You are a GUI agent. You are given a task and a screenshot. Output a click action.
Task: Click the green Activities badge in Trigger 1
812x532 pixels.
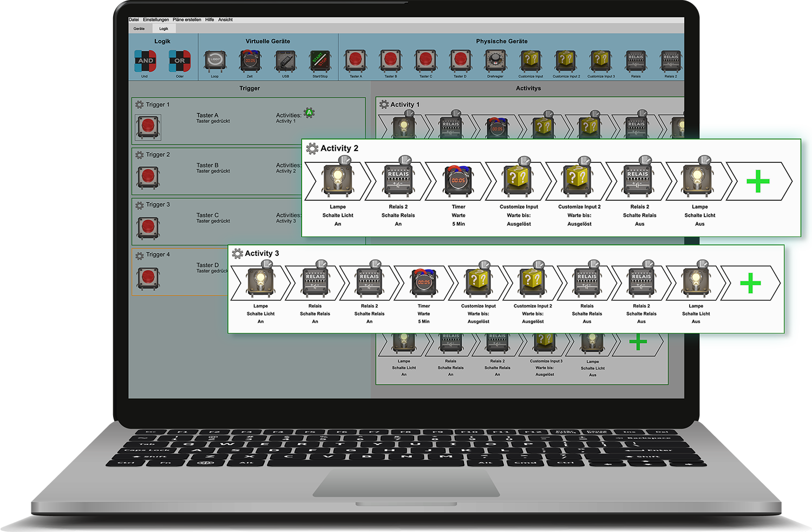point(309,113)
